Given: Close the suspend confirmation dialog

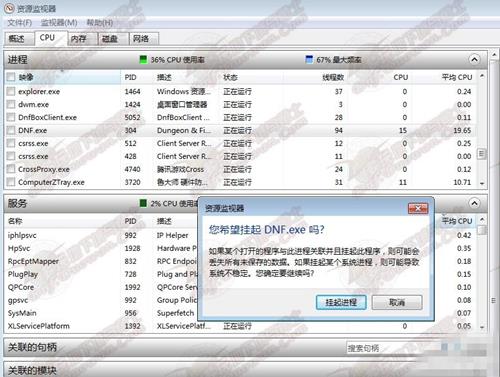Looking at the screenshot, I should pos(418,209).
